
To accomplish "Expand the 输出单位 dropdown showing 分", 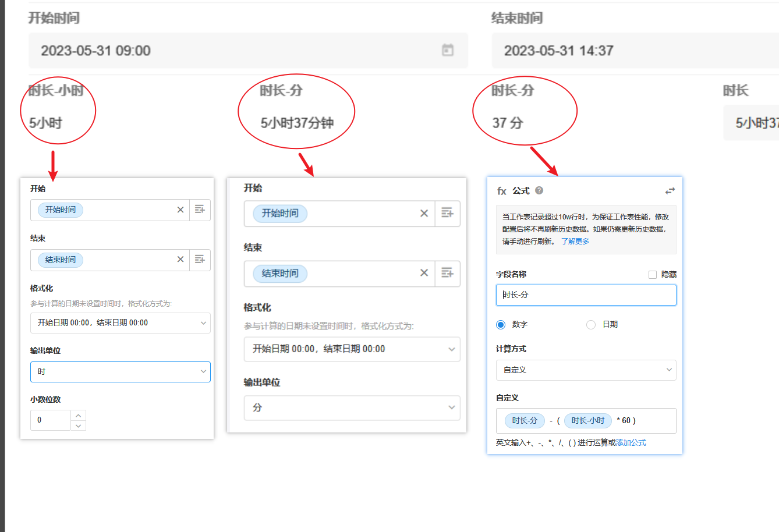I will pyautogui.click(x=352, y=408).
